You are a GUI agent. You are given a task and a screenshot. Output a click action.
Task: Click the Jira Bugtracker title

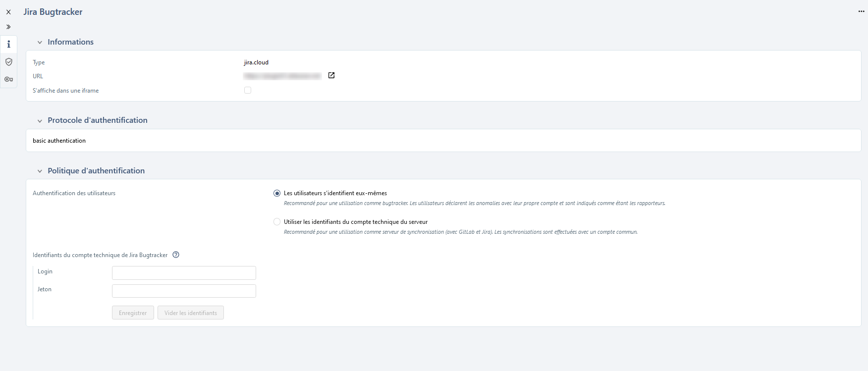(53, 12)
